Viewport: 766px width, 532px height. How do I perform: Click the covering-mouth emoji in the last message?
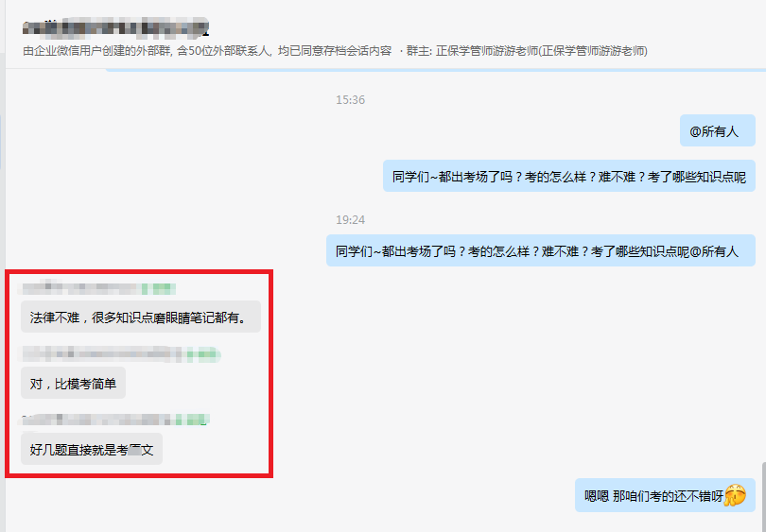(735, 495)
